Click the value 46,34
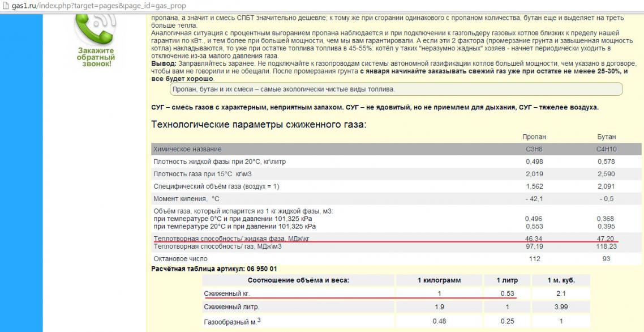Screen dimensions: 644x332 tap(534, 239)
